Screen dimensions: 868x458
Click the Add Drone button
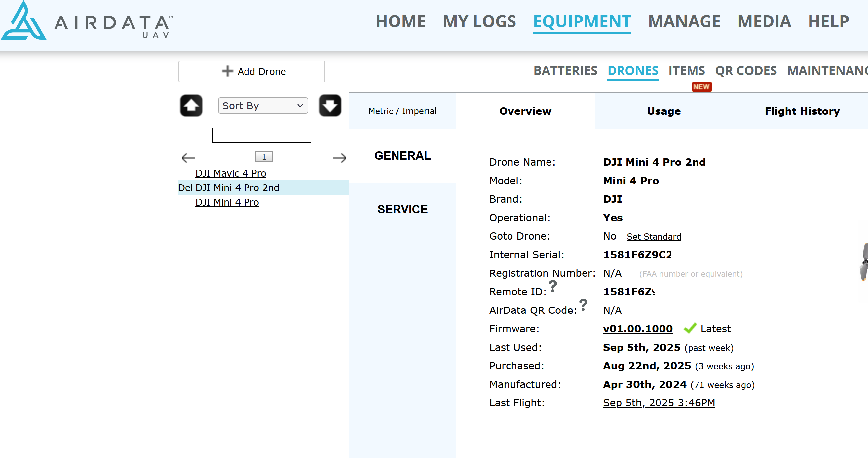252,71
